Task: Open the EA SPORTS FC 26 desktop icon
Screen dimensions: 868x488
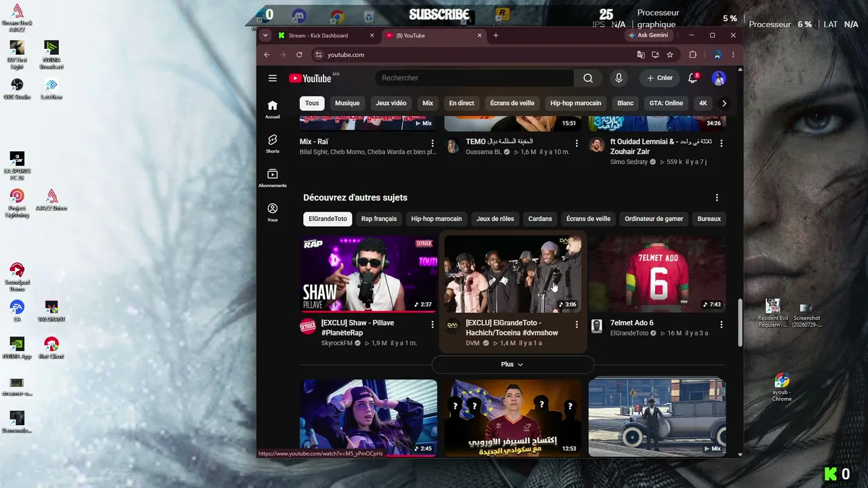Action: (x=17, y=166)
